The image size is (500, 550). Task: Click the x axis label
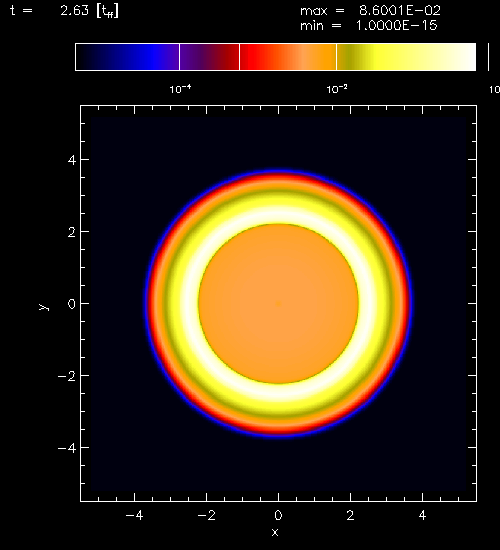(x=275, y=532)
